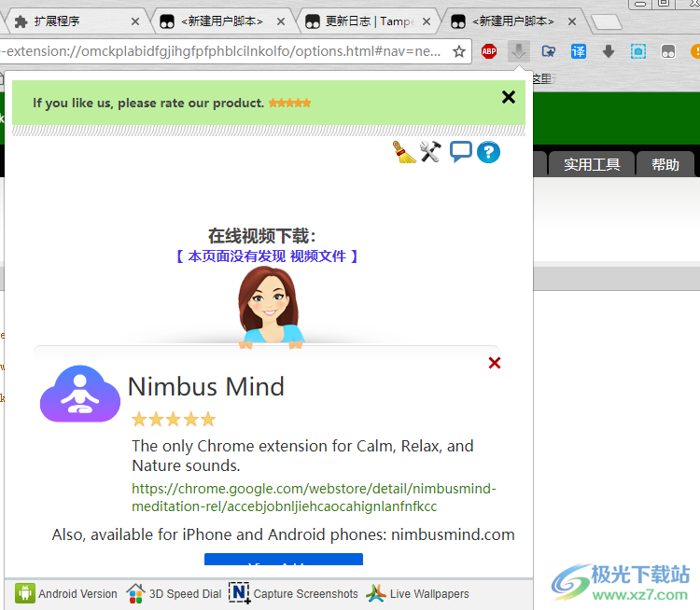This screenshot has height=610, width=700.
Task: Open the 实用工具 tab
Action: (x=592, y=165)
